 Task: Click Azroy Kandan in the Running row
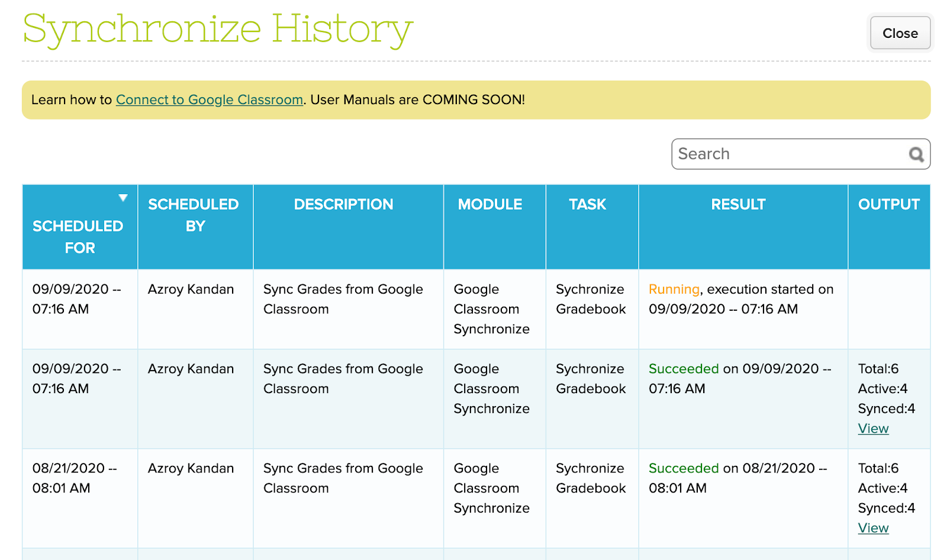191,289
